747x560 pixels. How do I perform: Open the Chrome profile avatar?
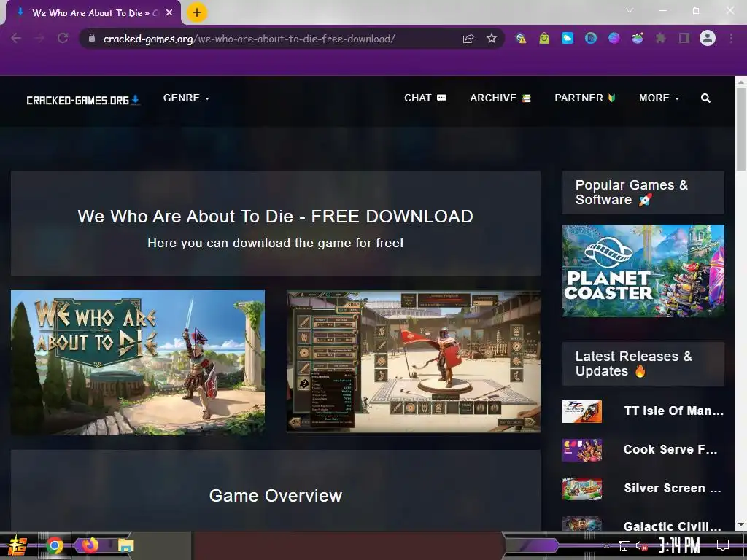point(708,39)
